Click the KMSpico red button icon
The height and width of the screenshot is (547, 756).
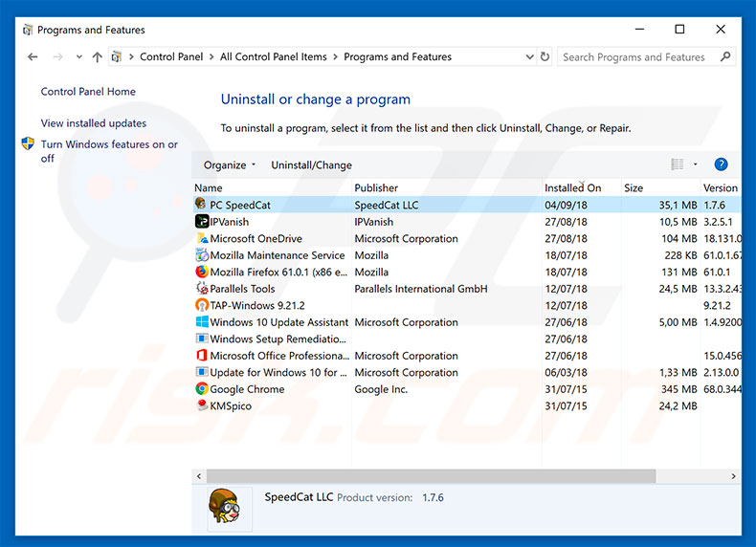[x=202, y=405]
